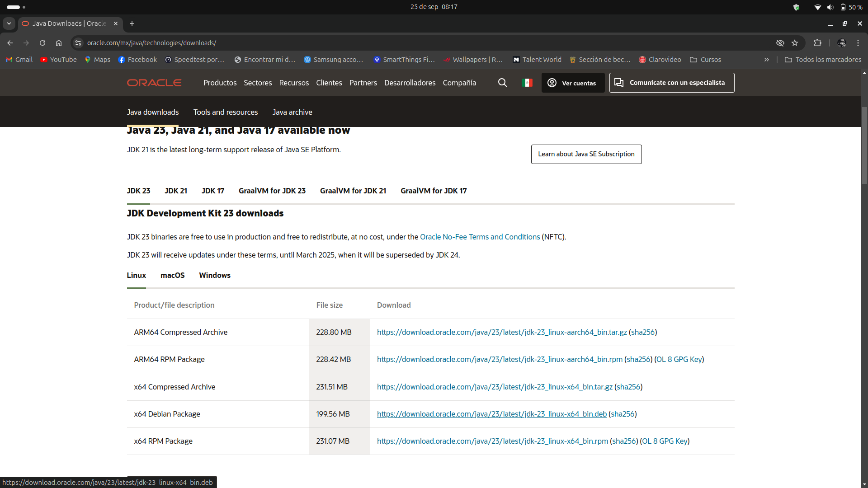
Task: Open the YouTube bookmark
Action: (59, 60)
